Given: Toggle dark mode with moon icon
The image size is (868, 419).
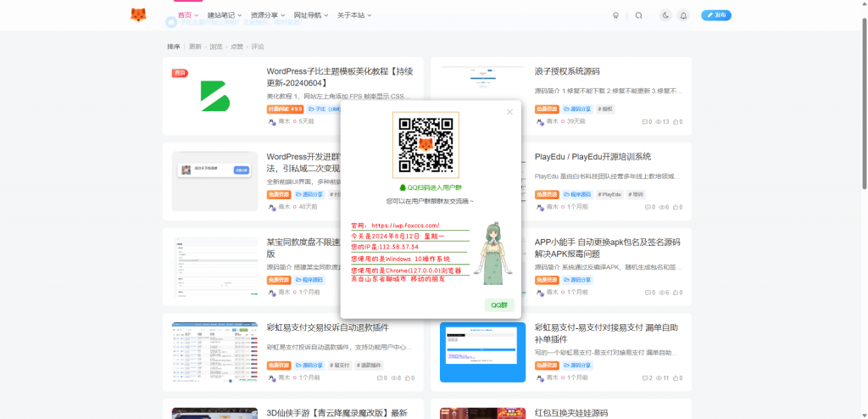Looking at the screenshot, I should click(666, 15).
